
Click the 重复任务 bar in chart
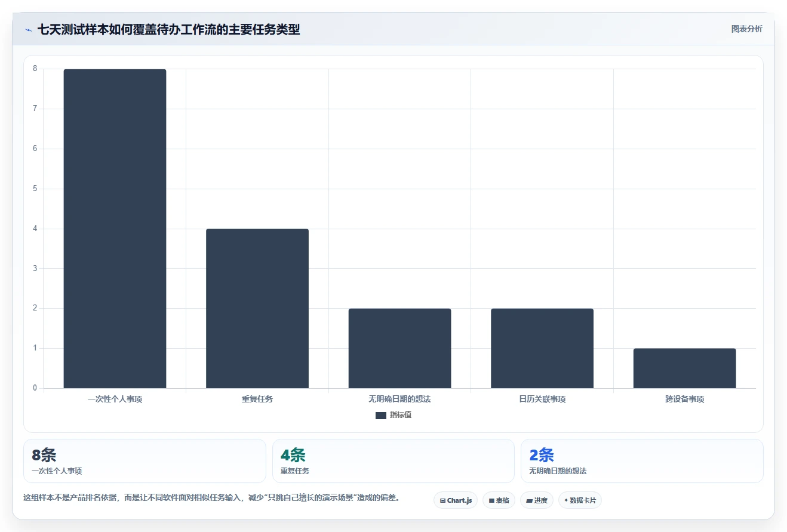click(x=257, y=308)
